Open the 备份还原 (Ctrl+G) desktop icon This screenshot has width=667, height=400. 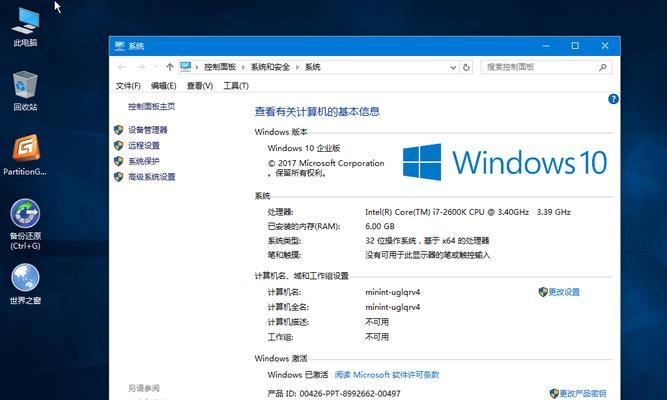25,225
